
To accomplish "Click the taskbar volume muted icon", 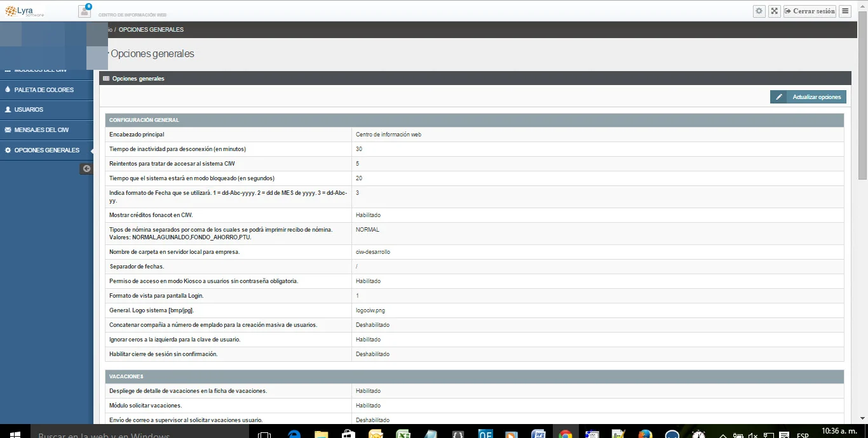I will click(752, 435).
